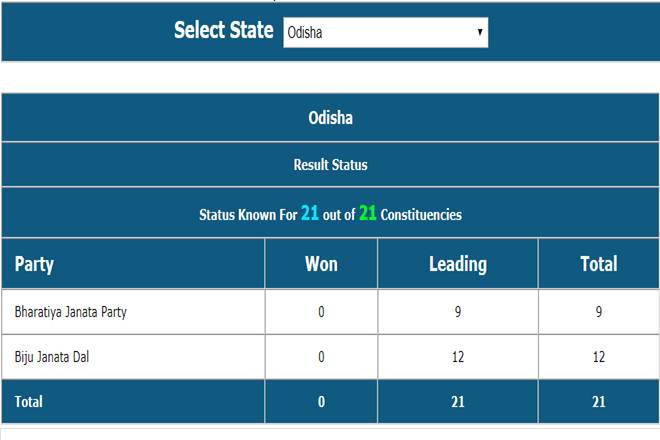Image resolution: width=660 pixels, height=440 pixels.
Task: Click the Party column header
Action: click(x=35, y=264)
